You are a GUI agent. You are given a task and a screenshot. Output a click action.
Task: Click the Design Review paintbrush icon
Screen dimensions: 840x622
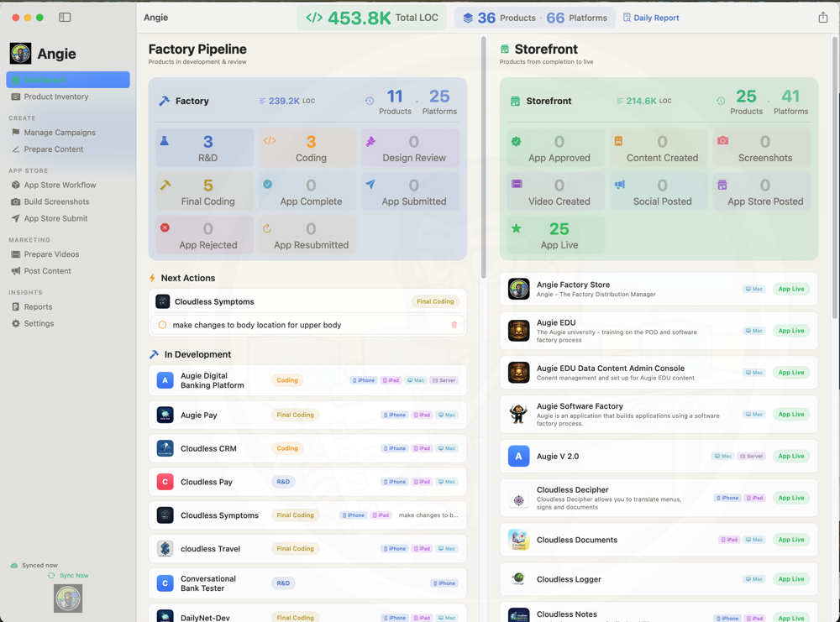(370, 141)
